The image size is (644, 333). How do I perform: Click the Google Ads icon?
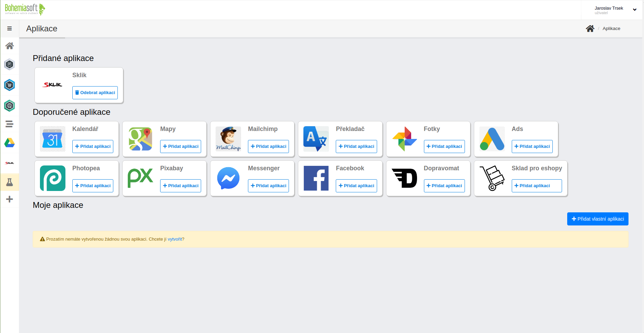[x=492, y=139]
